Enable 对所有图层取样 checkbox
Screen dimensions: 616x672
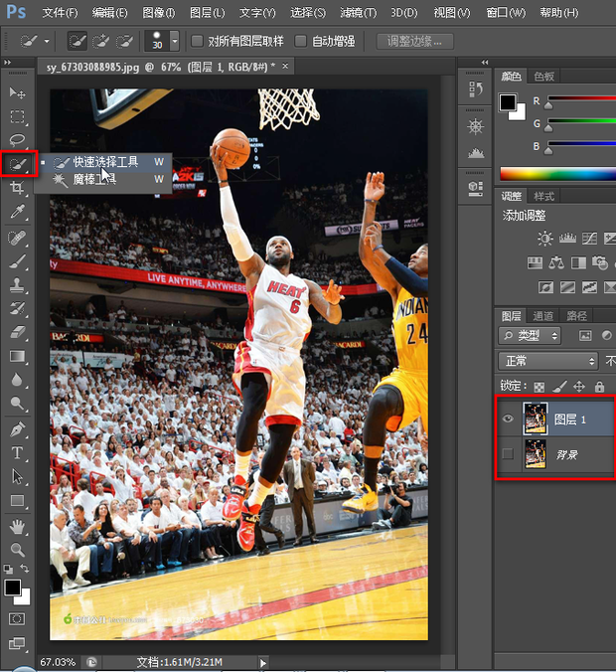[x=197, y=41]
